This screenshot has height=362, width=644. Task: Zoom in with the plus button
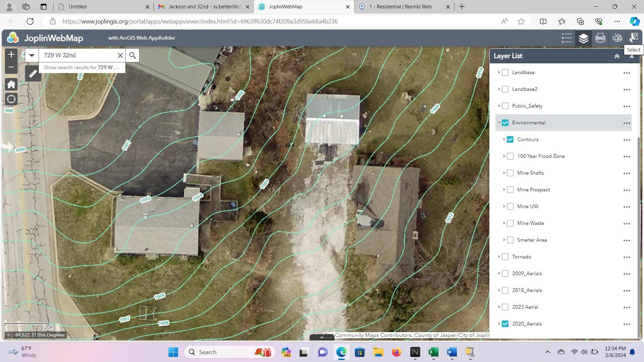click(11, 54)
